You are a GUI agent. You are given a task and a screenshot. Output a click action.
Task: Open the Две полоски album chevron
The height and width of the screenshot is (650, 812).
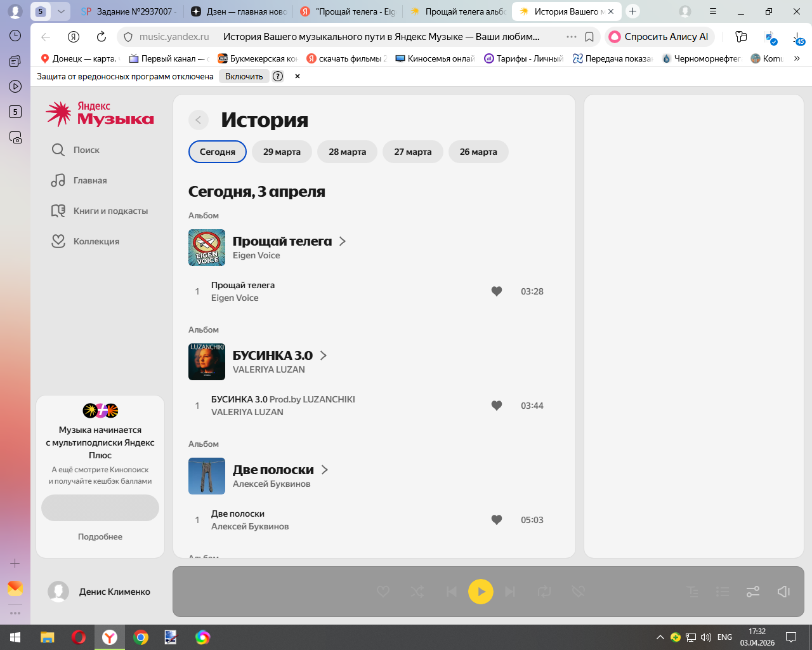tap(325, 470)
